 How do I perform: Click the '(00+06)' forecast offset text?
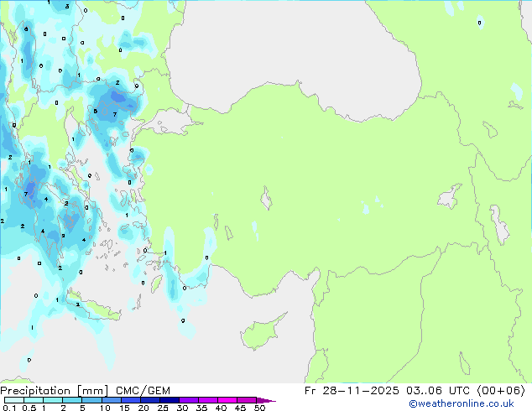501,391
